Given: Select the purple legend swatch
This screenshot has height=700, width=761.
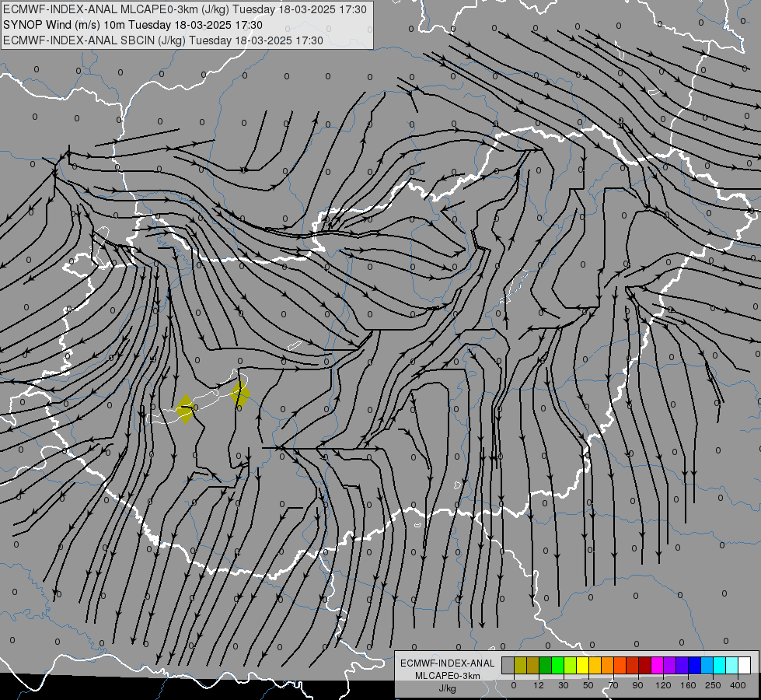Looking at the screenshot, I should pyautogui.click(x=670, y=665).
